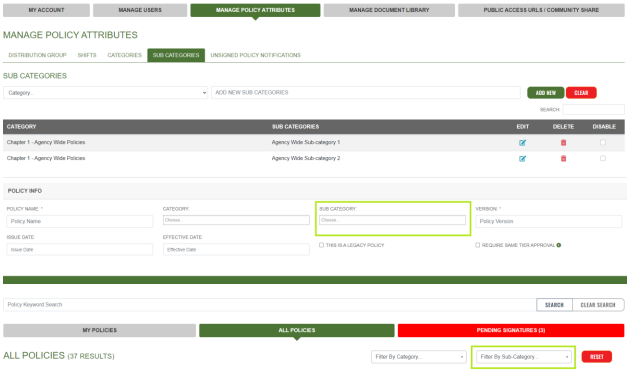Click Issue Date field
This screenshot has height=376, width=627.
pos(80,250)
